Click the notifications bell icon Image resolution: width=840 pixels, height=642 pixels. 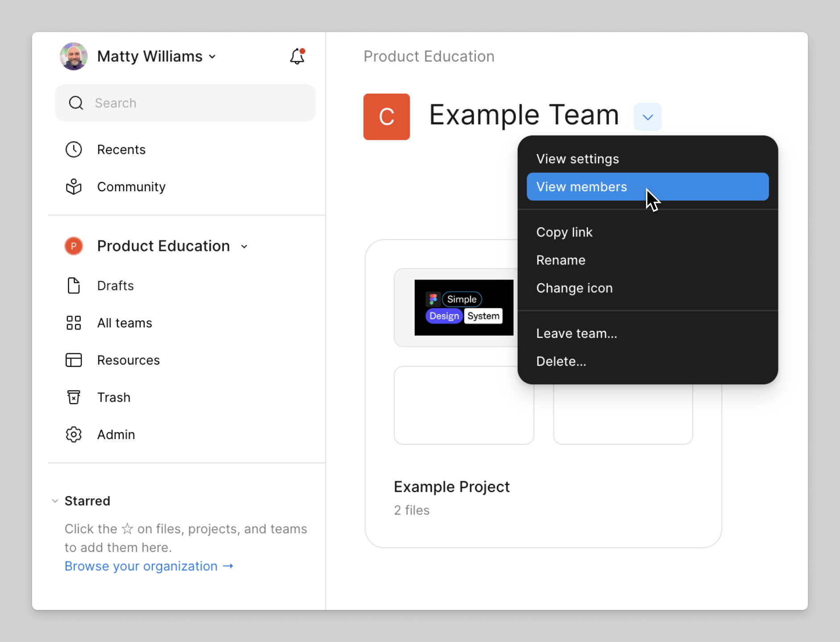297,57
